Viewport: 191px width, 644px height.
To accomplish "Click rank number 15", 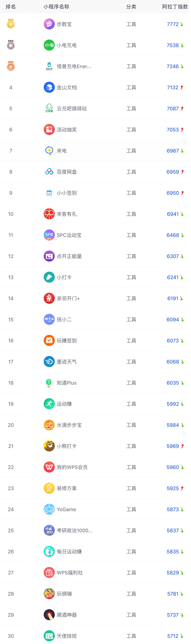I will click(11, 319).
